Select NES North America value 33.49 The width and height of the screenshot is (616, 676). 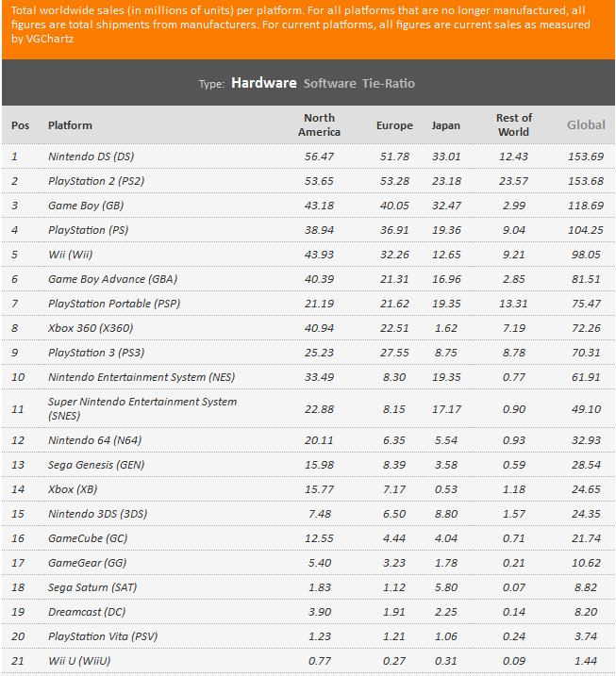coord(319,378)
